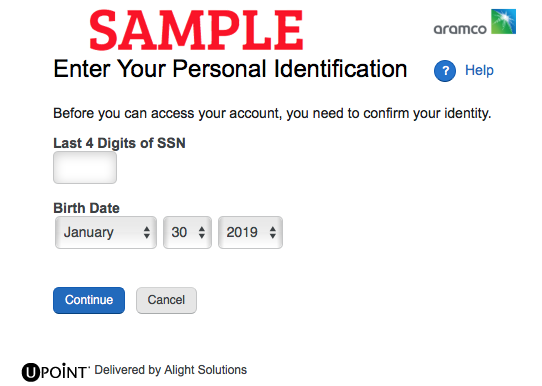Click the Last 4 Digits of SSN label

[119, 143]
